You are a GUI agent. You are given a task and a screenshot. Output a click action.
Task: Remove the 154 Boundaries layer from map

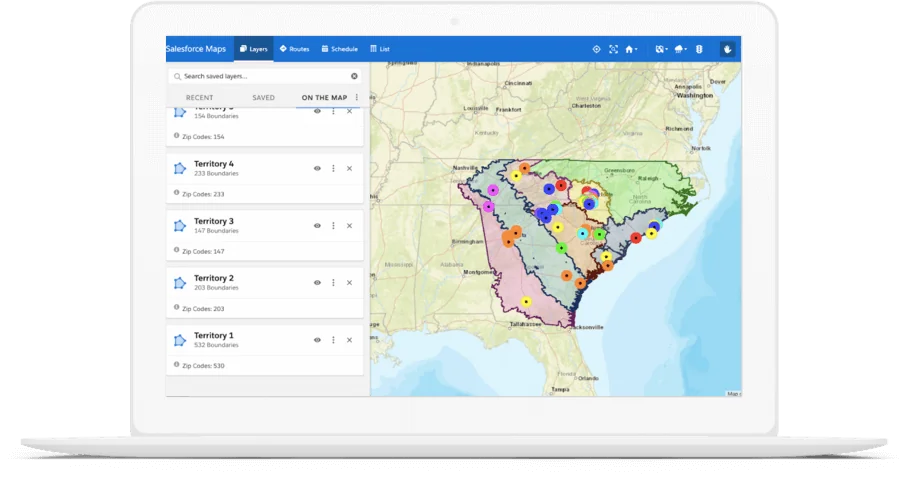tap(349, 111)
